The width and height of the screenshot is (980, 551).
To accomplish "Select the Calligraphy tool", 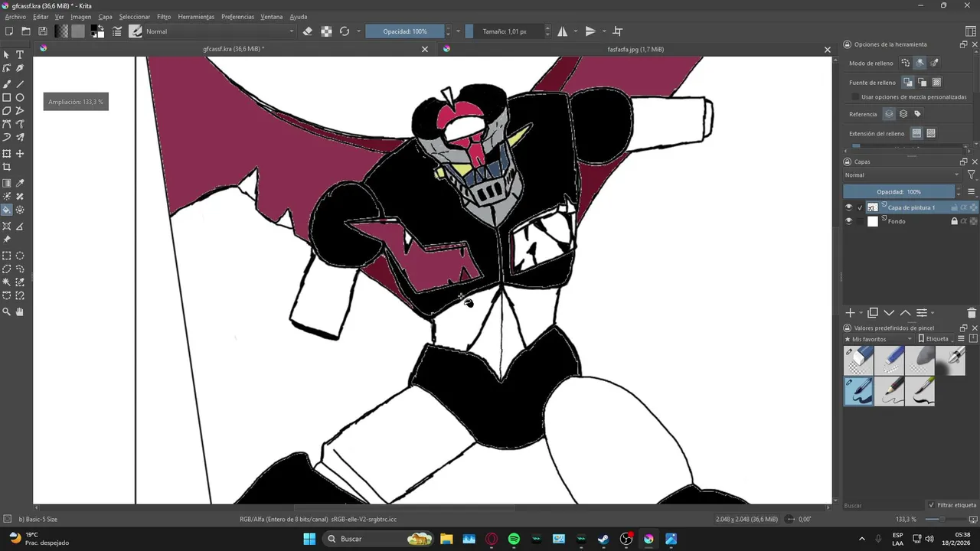I will tap(20, 69).
